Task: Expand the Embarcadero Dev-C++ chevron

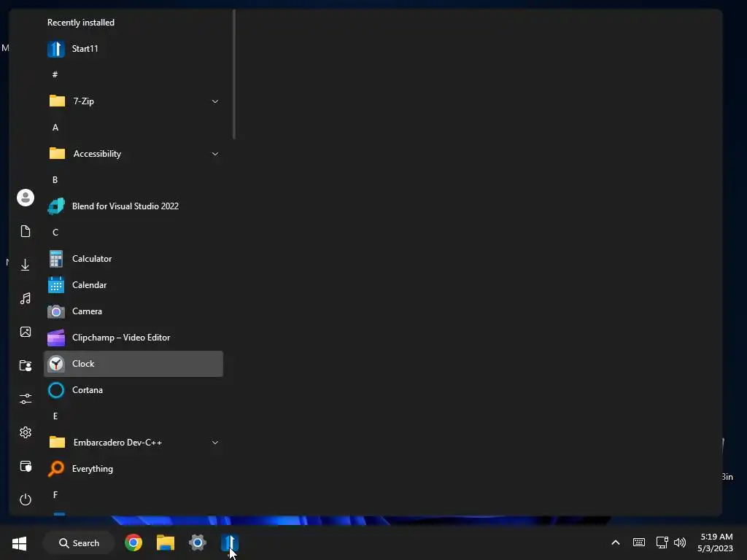Action: 215,443
